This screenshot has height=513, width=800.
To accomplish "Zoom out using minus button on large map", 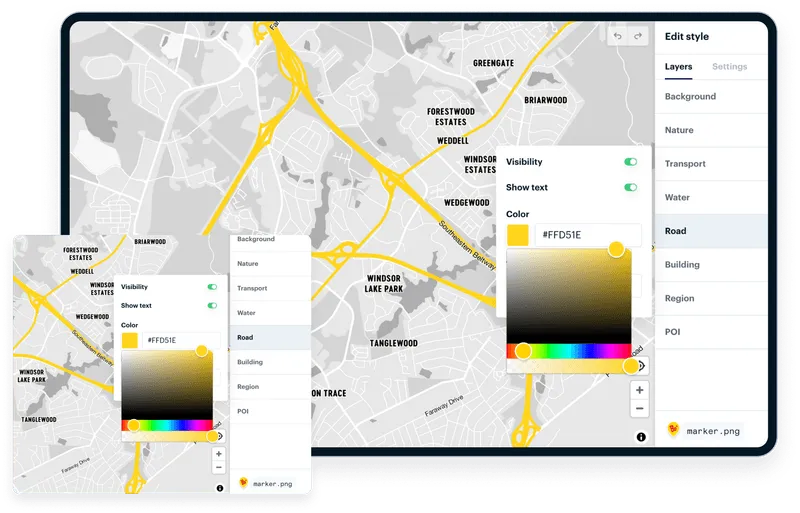I will [x=640, y=409].
